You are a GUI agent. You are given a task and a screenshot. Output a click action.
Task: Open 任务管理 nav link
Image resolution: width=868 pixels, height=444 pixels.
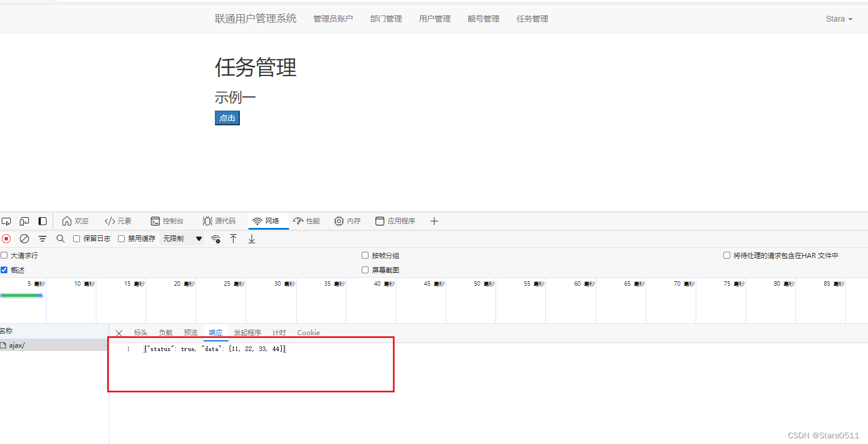[532, 19]
